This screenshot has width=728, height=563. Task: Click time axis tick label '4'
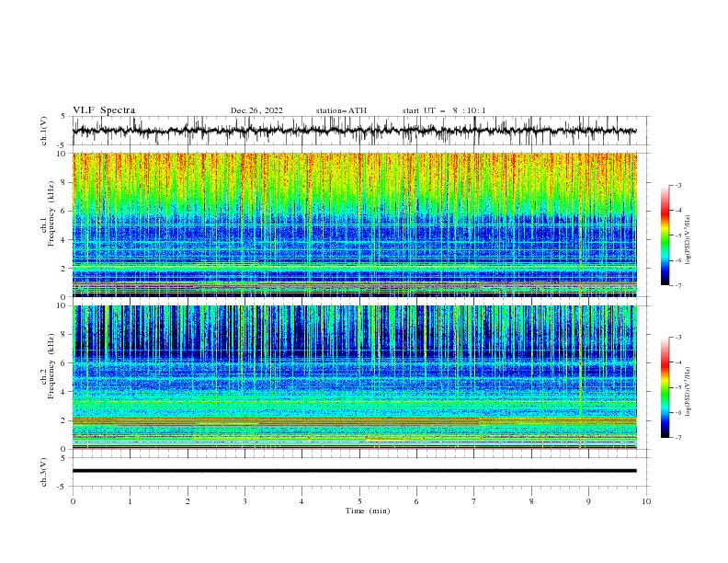(301, 501)
